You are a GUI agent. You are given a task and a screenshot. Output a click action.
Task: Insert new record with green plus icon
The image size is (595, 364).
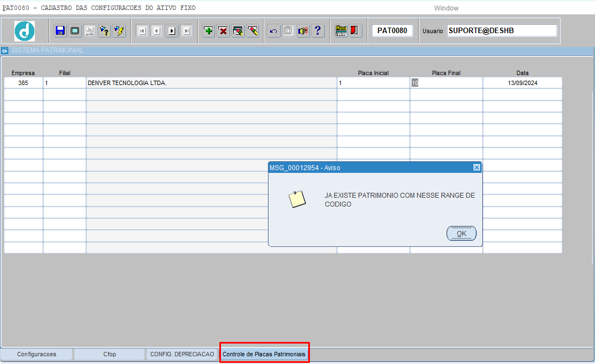click(x=208, y=31)
